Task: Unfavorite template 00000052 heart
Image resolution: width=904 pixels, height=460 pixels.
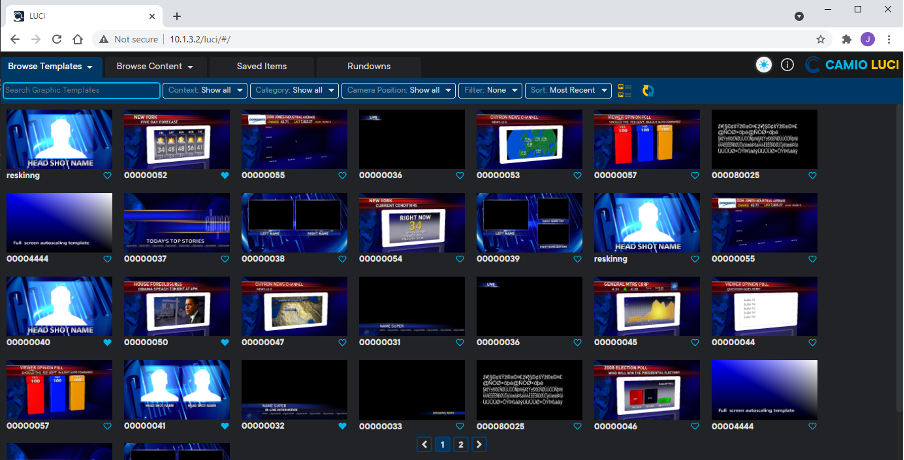Action: click(x=225, y=175)
